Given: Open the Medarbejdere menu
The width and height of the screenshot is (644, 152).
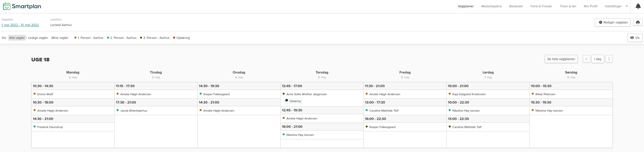Looking at the screenshot, I should point(491,6).
